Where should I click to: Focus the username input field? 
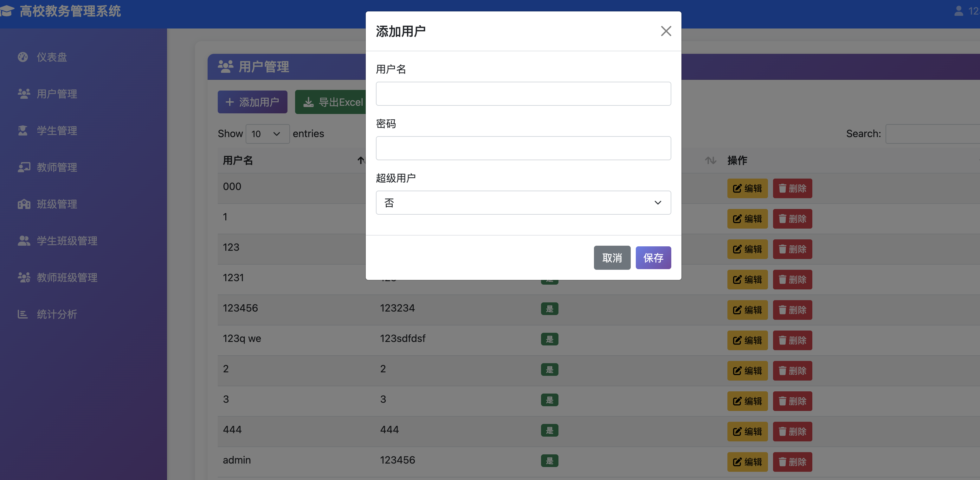point(523,94)
